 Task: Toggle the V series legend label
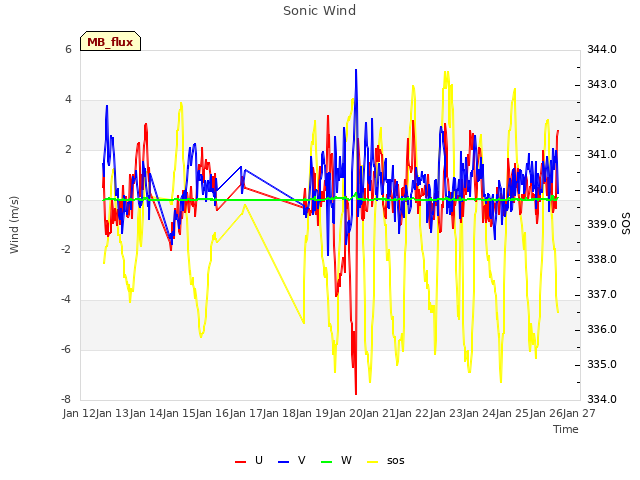click(x=302, y=460)
